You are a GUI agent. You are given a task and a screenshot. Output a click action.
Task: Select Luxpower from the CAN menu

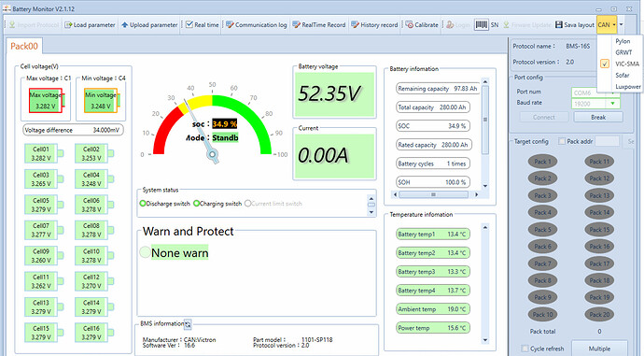pyautogui.click(x=627, y=86)
